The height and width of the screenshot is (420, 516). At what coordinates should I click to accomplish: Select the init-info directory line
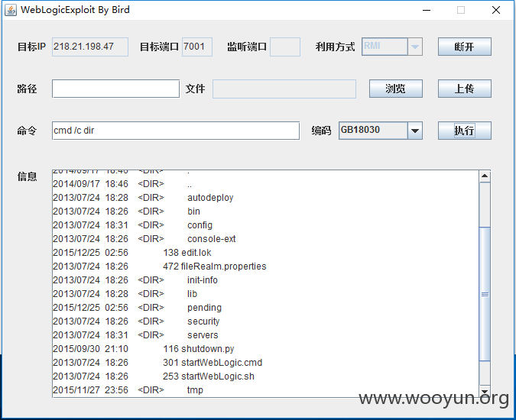pyautogui.click(x=135, y=280)
